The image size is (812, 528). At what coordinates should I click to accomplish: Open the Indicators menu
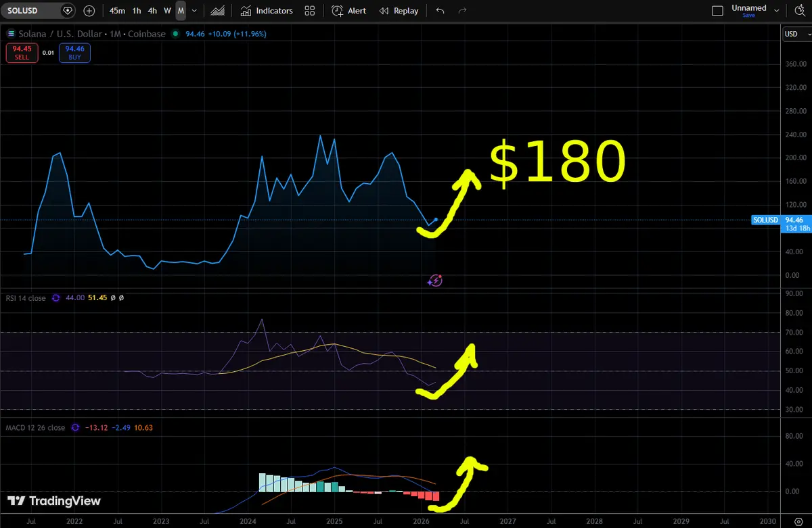pyautogui.click(x=266, y=11)
